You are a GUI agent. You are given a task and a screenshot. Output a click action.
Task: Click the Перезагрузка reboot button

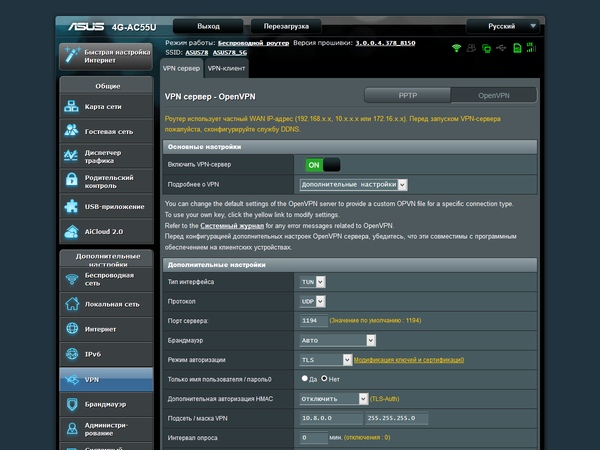tap(286, 26)
